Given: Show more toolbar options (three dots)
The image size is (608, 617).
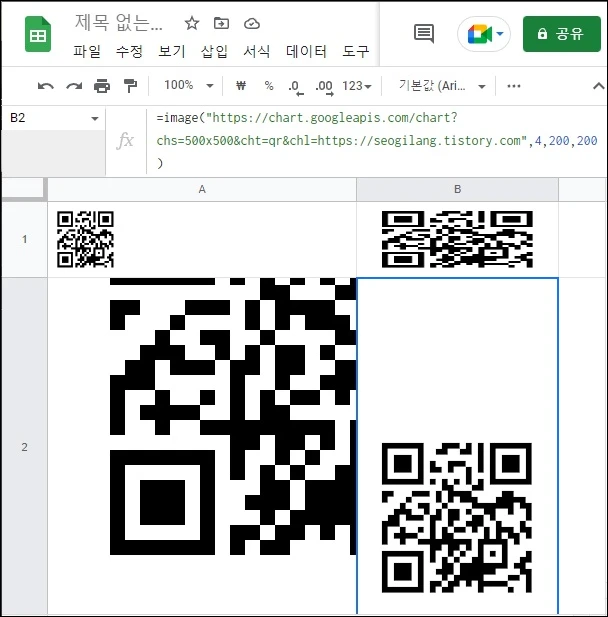Looking at the screenshot, I should click(x=514, y=86).
